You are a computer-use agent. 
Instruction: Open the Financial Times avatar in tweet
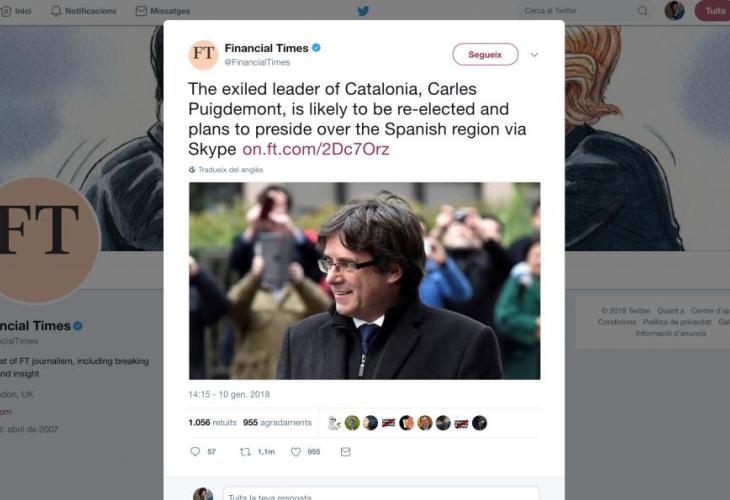point(203,55)
